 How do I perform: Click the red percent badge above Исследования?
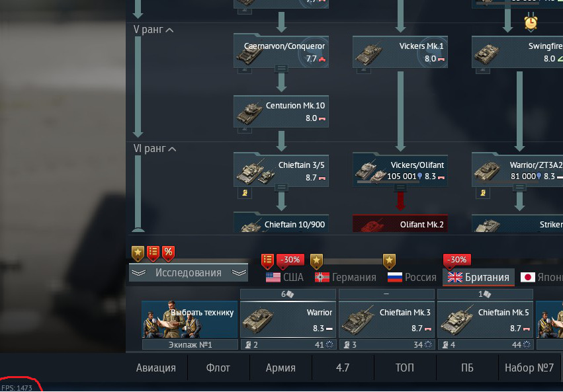[169, 253]
